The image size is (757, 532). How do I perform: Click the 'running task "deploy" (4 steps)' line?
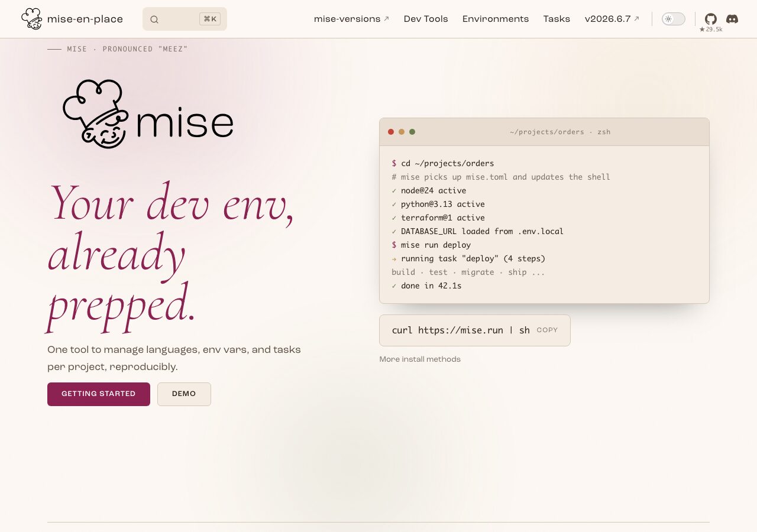click(x=468, y=258)
